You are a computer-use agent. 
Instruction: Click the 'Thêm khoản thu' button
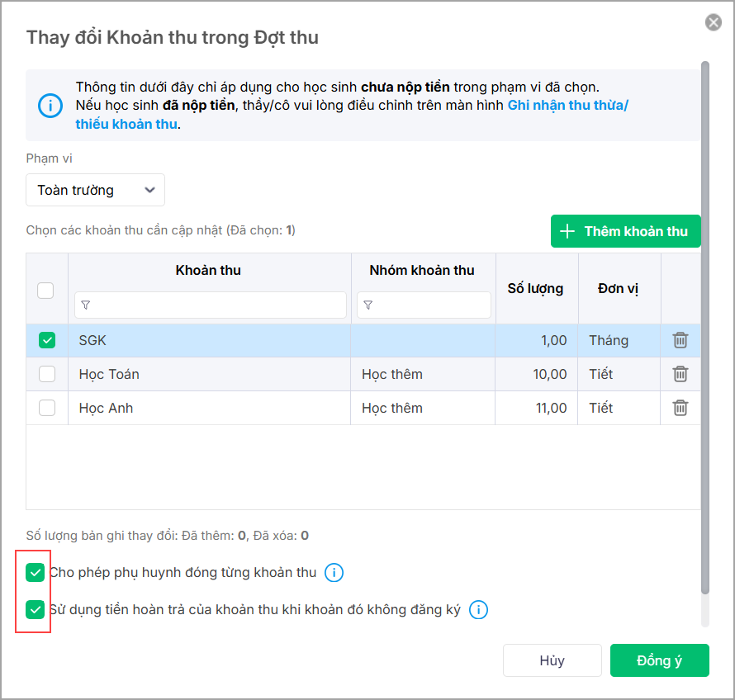[x=625, y=231]
